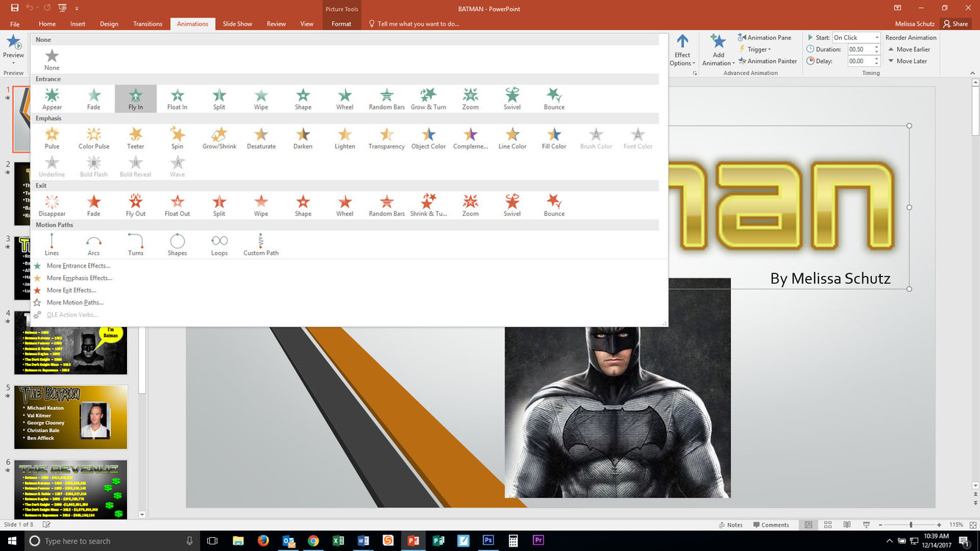The image size is (980, 551).
Task: Draw a Custom Path motion
Action: pyautogui.click(x=261, y=244)
